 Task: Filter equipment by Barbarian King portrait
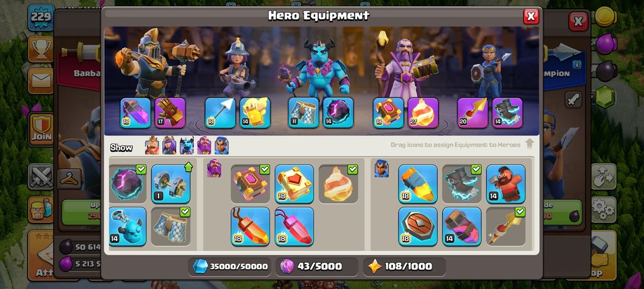[x=152, y=146]
